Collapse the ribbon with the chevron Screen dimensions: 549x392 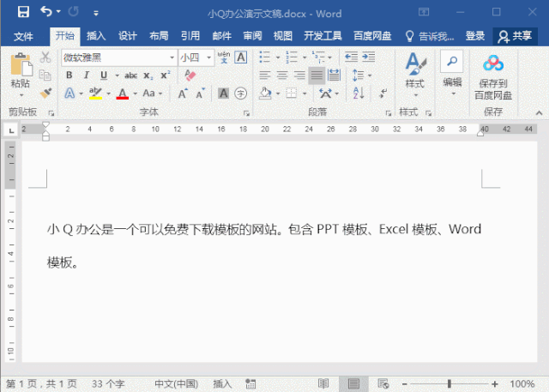[x=540, y=112]
